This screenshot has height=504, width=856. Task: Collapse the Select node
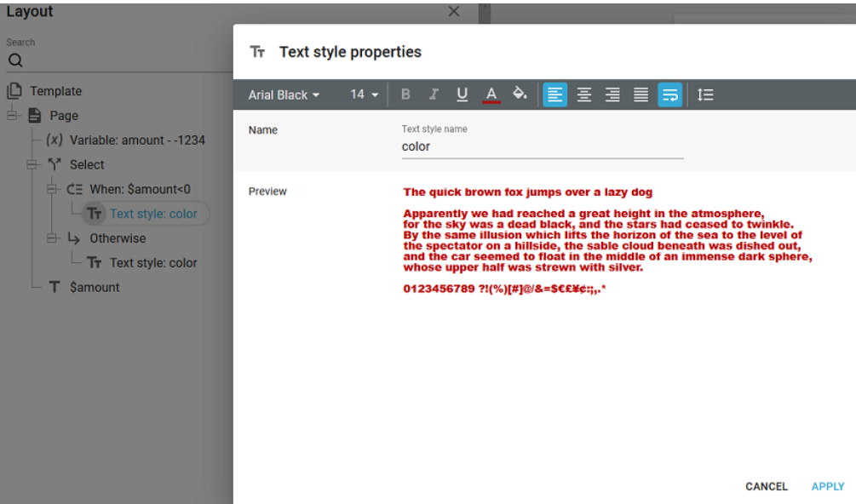click(x=32, y=164)
